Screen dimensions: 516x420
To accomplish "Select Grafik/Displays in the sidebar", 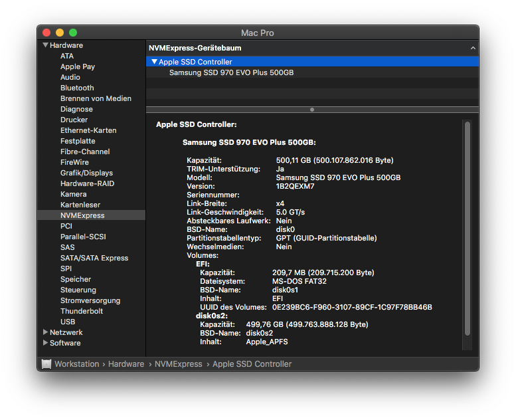I will (86, 173).
